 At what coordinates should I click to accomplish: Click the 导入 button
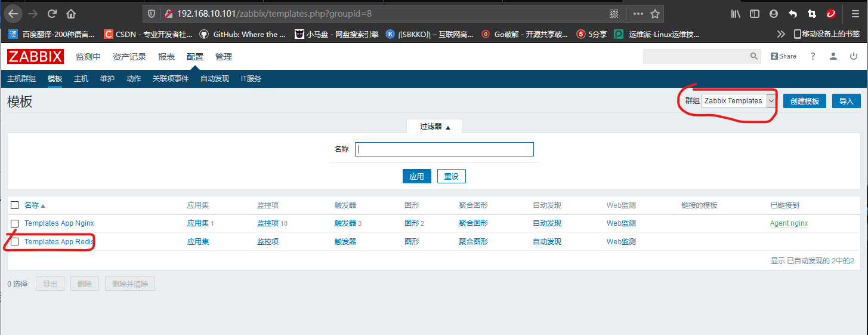tap(847, 101)
